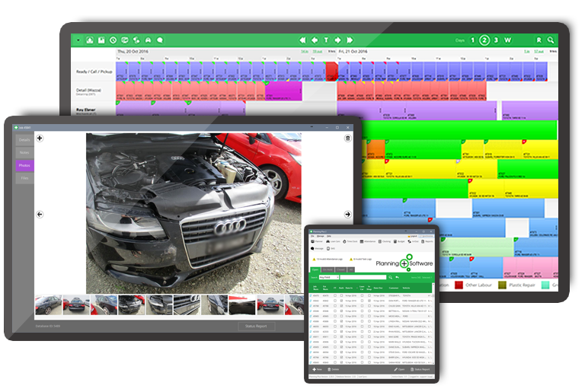The height and width of the screenshot is (392, 588).
Task: Open Time Clock from the main toolbar
Action: click(350, 241)
